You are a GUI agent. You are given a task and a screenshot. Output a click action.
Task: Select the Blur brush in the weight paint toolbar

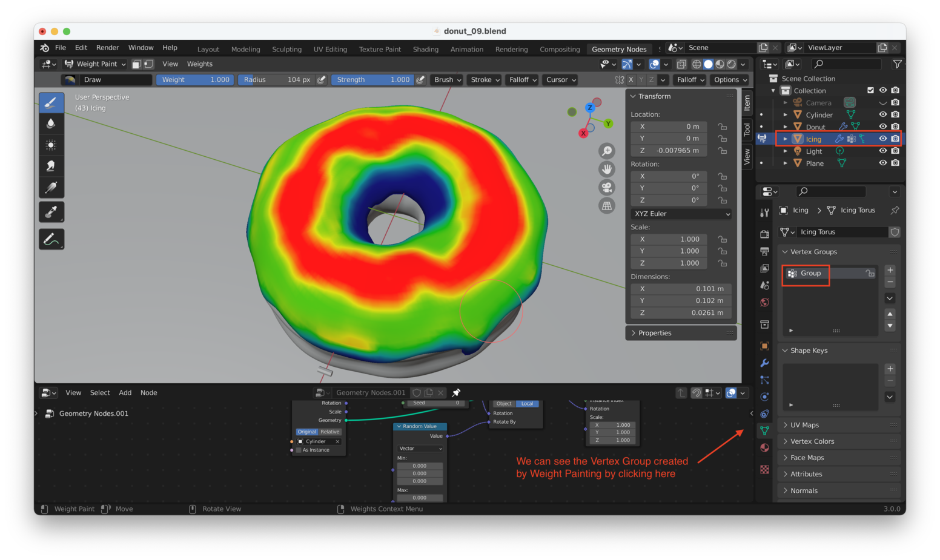51,124
